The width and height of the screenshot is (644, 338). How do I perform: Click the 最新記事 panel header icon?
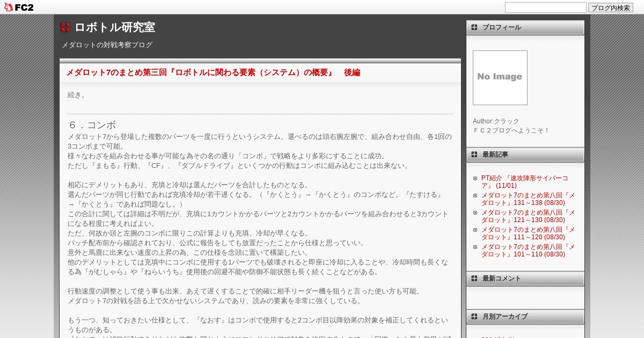coord(474,155)
